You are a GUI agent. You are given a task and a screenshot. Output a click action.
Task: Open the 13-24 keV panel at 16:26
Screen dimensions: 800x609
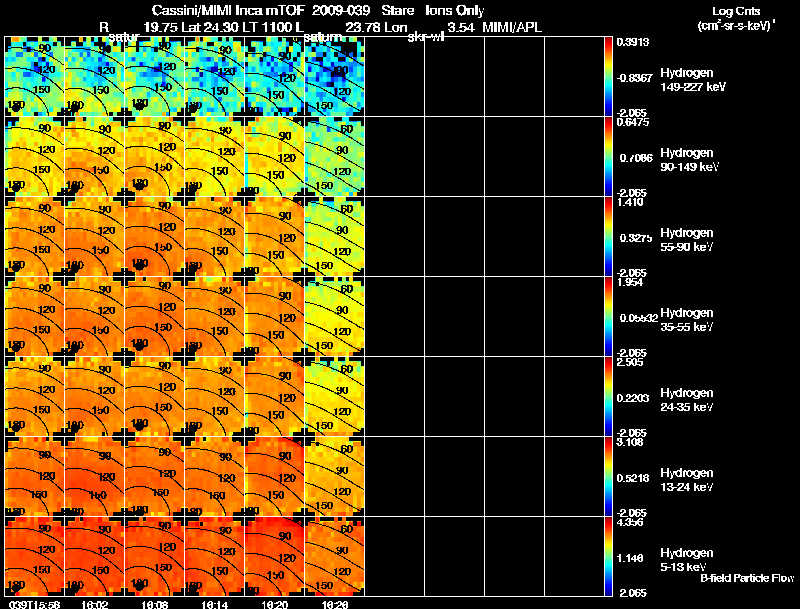tap(334, 477)
